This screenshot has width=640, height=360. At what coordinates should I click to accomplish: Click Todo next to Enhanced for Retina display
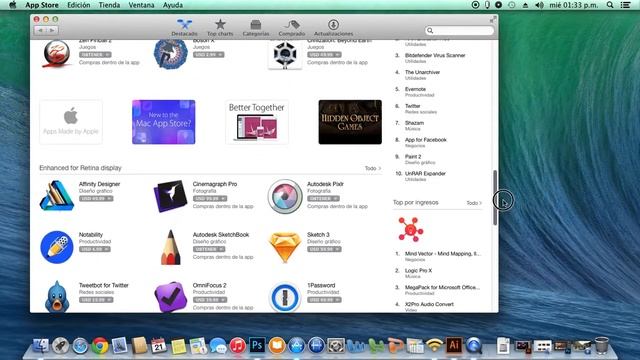(x=373, y=168)
